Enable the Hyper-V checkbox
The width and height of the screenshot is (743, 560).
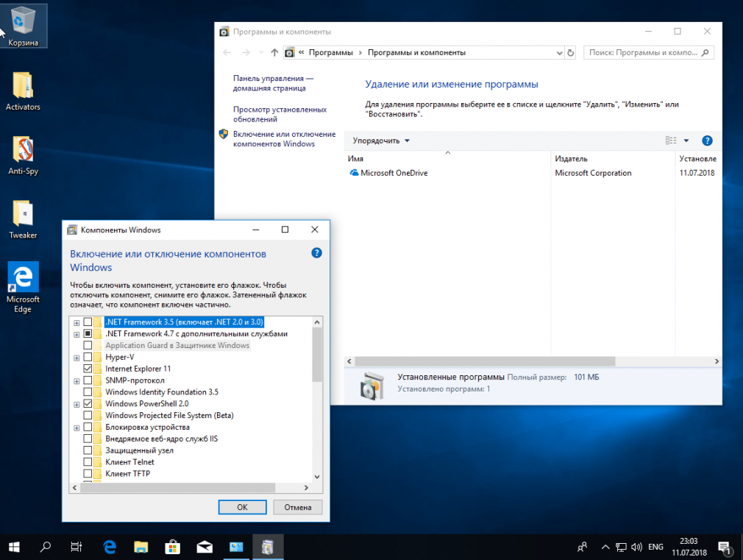tap(88, 357)
